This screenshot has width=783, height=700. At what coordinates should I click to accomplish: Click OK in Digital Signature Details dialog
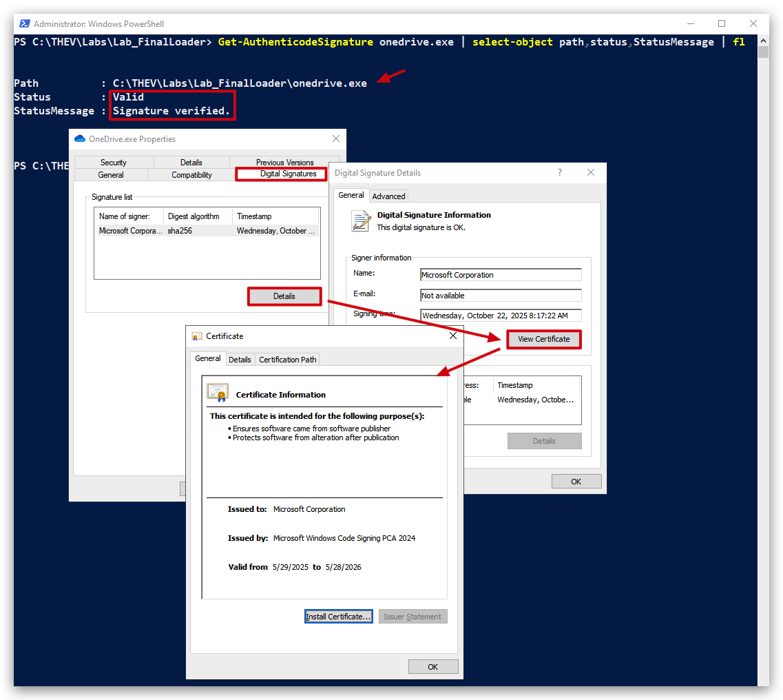[x=576, y=481]
